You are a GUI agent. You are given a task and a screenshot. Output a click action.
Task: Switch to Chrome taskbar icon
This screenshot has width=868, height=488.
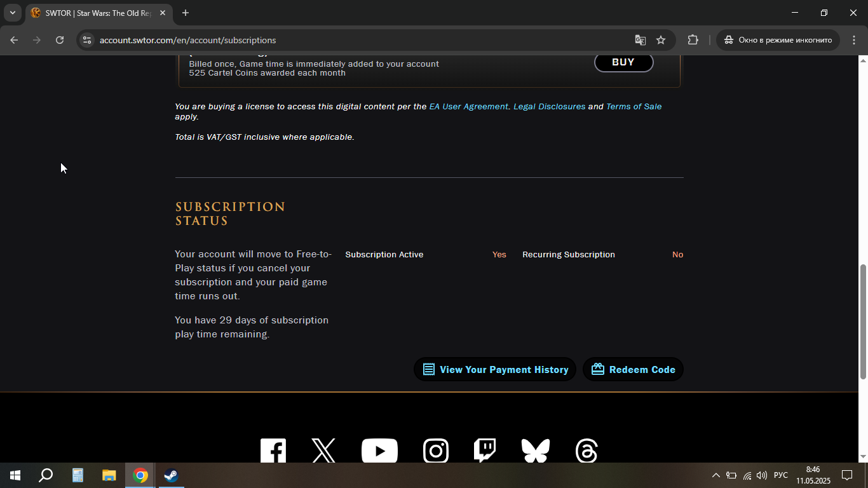(x=140, y=475)
